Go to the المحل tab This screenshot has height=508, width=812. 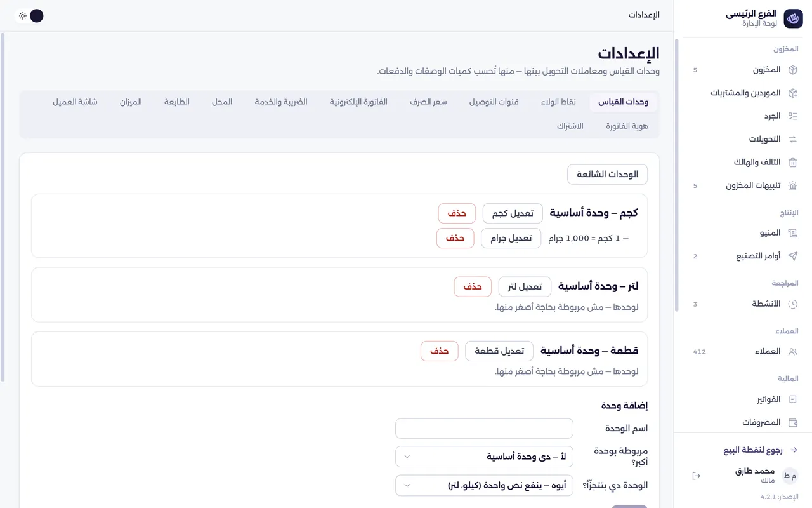[222, 102]
